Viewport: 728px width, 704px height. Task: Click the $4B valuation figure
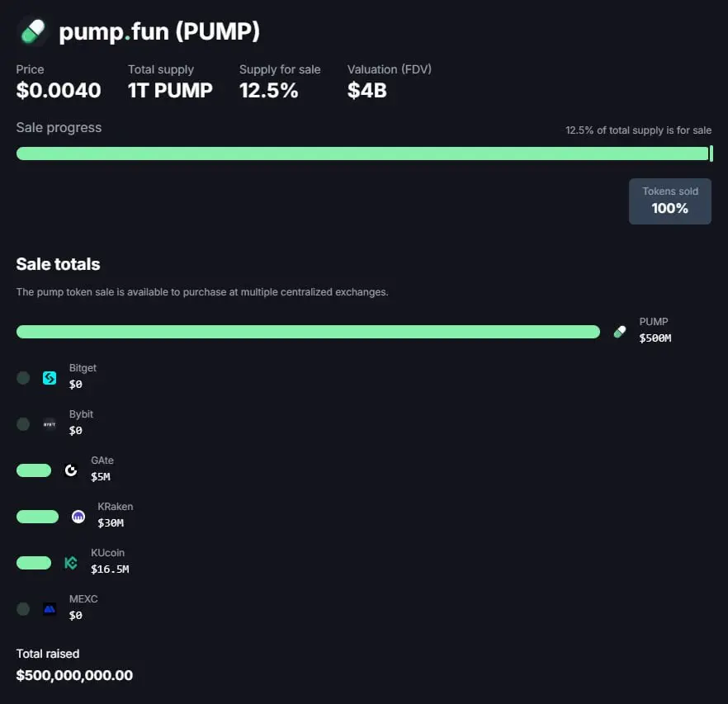pos(367,90)
